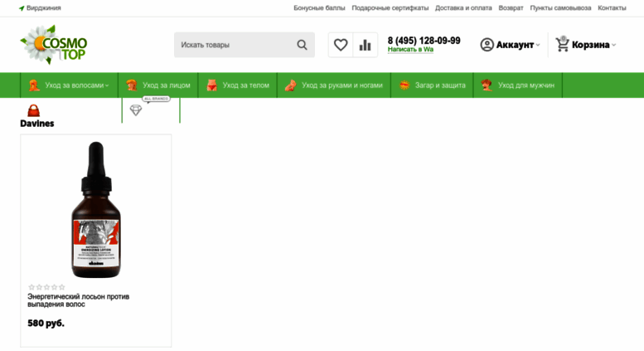Click the 580 руб. price
The image size is (644, 351).
coord(46,323)
